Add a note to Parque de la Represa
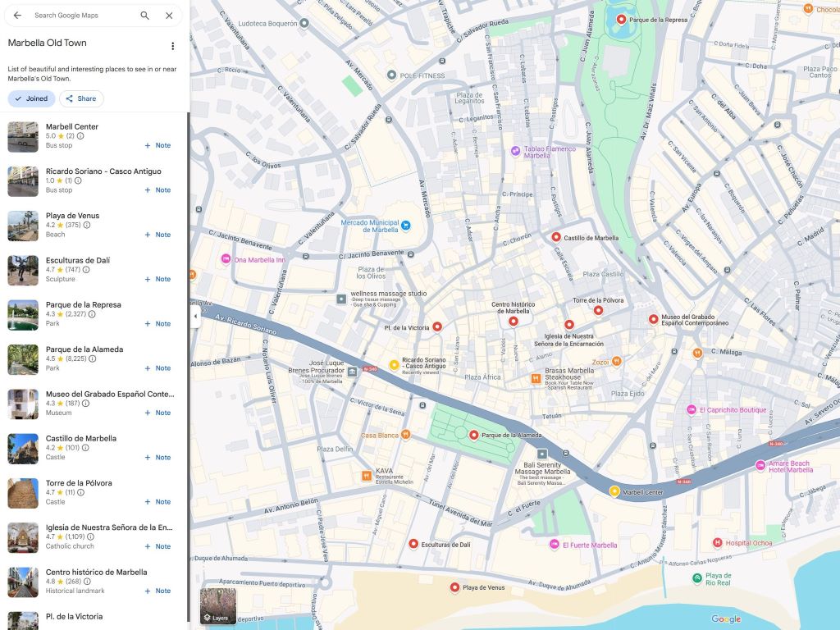This screenshot has height=630, width=840. pyautogui.click(x=158, y=323)
